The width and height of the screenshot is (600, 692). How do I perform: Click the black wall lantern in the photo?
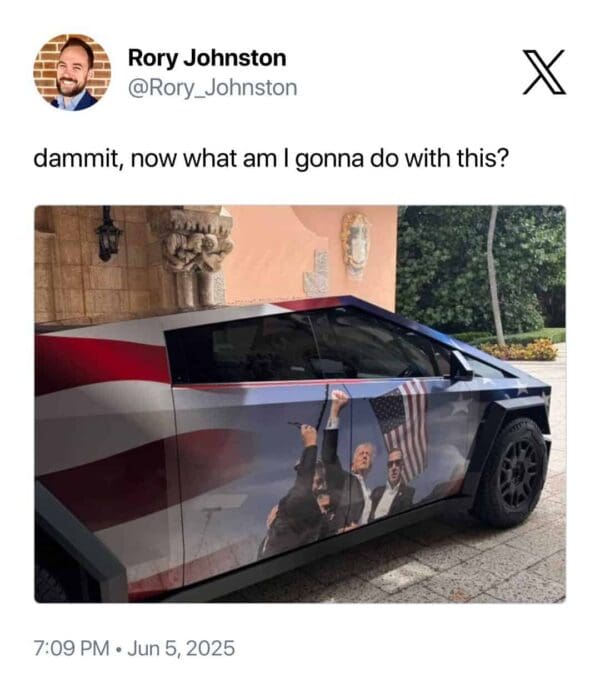[x=107, y=235]
